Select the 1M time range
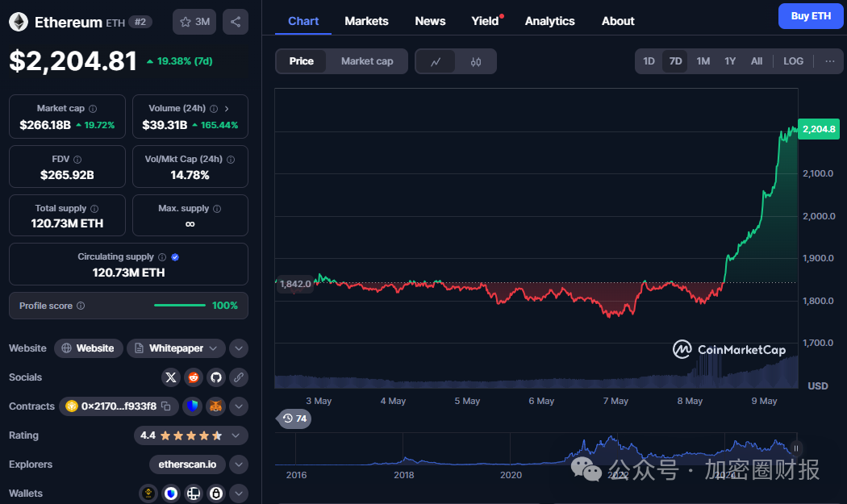 (x=703, y=61)
